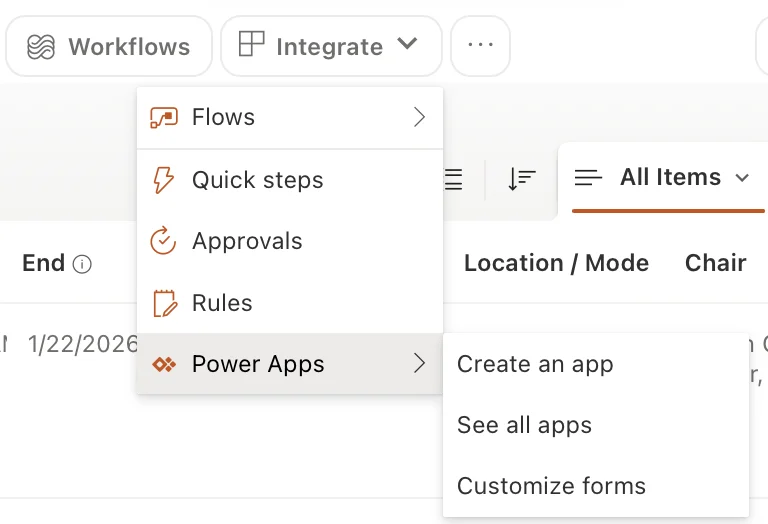Open the more options ellipsis button
The image size is (768, 524).
coord(480,46)
